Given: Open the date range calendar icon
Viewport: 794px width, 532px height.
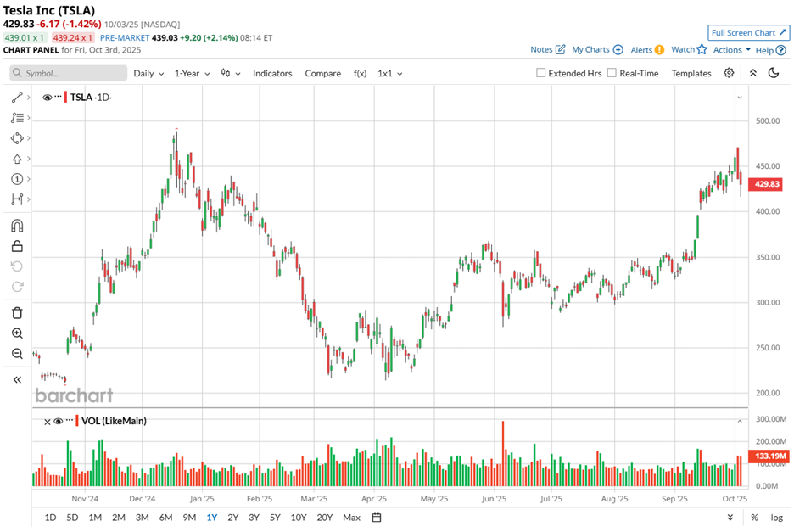Looking at the screenshot, I should click(377, 518).
